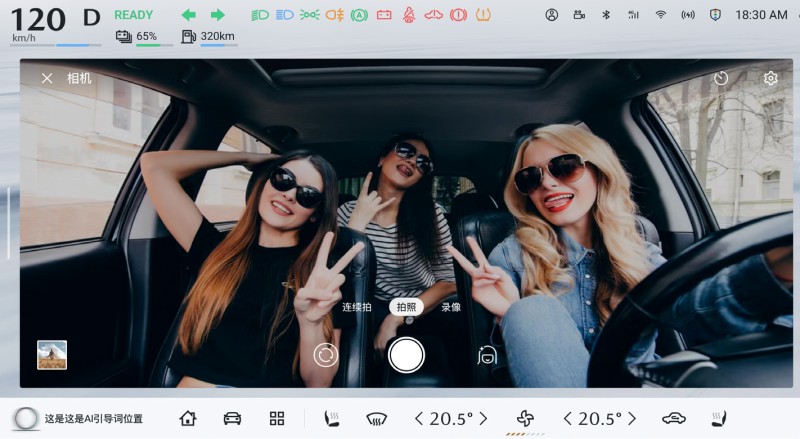Click the D gear indicator
The width and height of the screenshot is (800, 439).
click(91, 18)
